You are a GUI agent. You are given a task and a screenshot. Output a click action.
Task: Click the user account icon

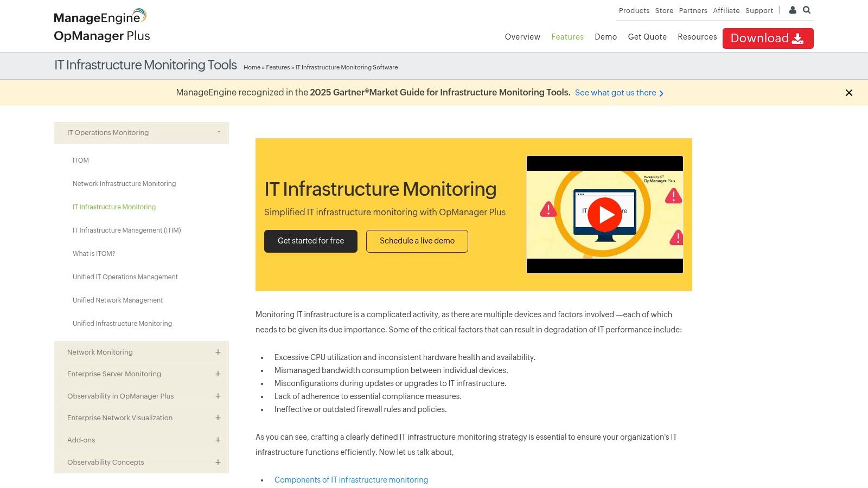[793, 10]
